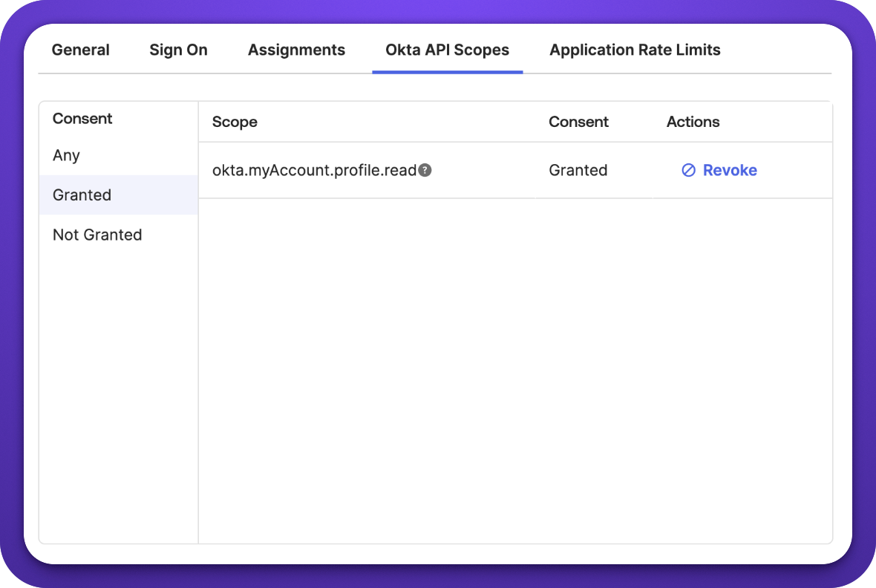This screenshot has height=588, width=876.
Task: Click the okta.myAccount.profile.read scope name
Action: point(314,170)
